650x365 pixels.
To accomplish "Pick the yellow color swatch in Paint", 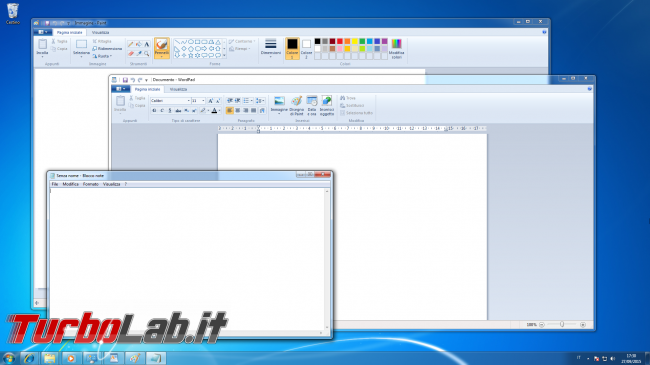I will (x=355, y=41).
